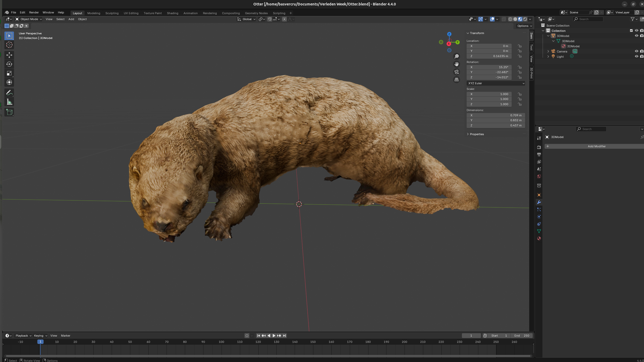Open Global transform orientation dropdown

[x=246, y=19]
